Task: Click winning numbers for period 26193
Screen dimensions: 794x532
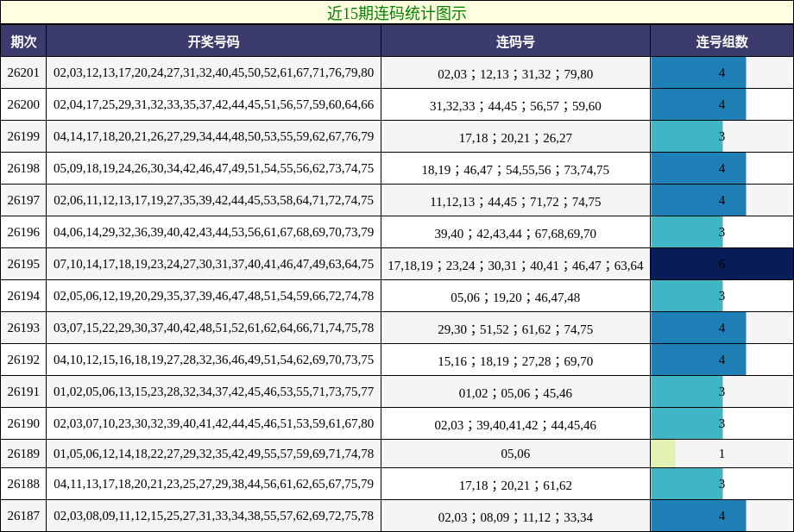Action: point(213,328)
